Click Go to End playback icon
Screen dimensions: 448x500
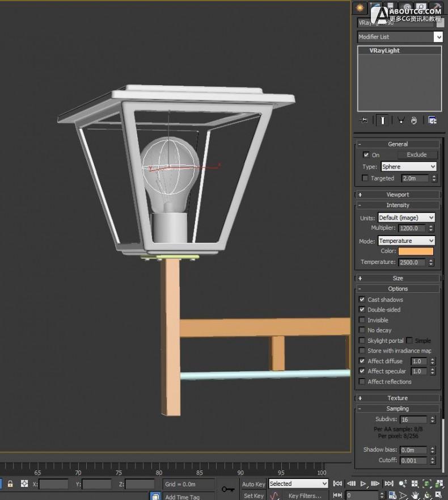[x=389, y=484]
